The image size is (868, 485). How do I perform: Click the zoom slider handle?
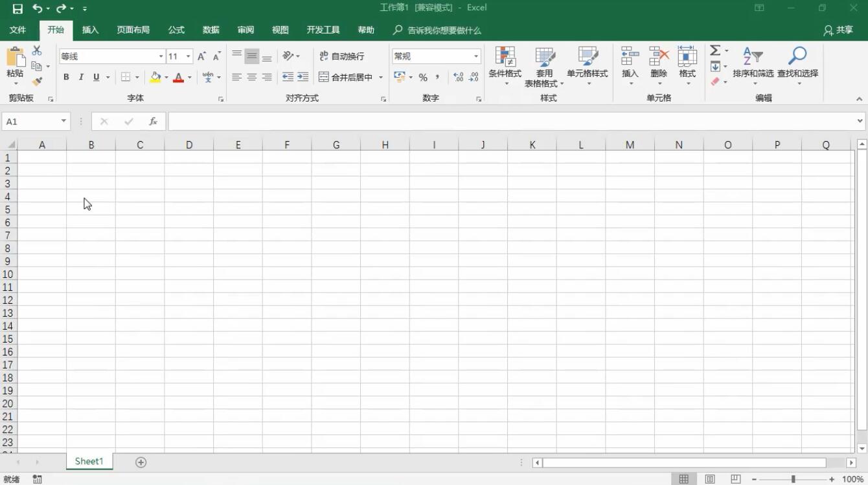coord(793,479)
